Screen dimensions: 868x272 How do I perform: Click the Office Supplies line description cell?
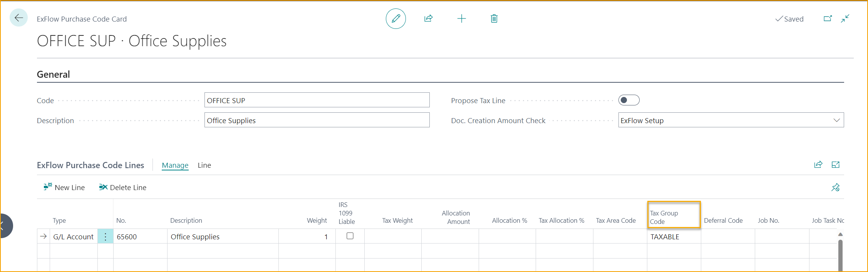[x=223, y=237]
